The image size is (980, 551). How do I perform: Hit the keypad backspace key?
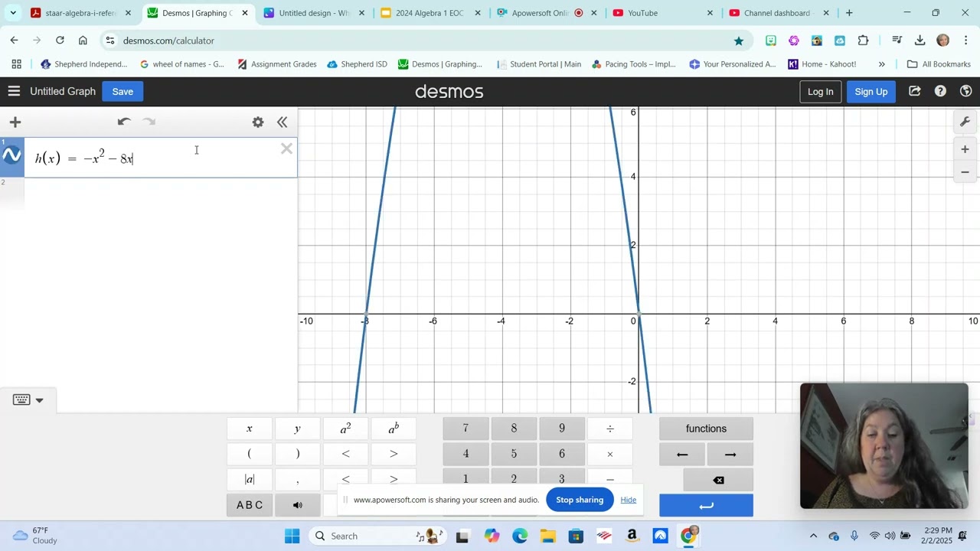718,480
